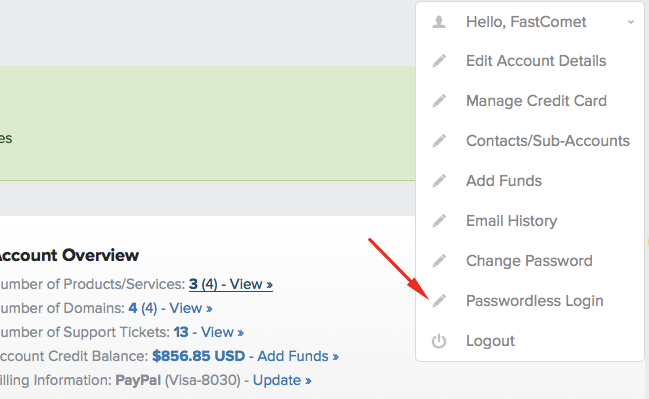649x399 pixels.
Task: Click the power icon beside Logout
Action: pos(439,341)
